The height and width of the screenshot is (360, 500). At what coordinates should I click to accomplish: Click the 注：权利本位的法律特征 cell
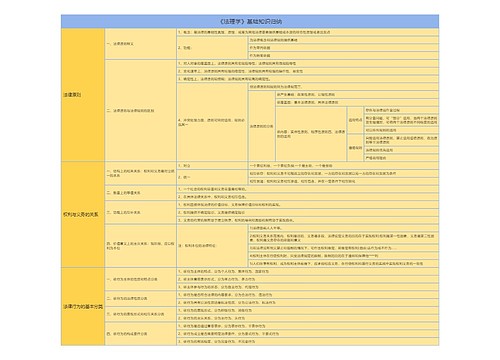click(212, 246)
